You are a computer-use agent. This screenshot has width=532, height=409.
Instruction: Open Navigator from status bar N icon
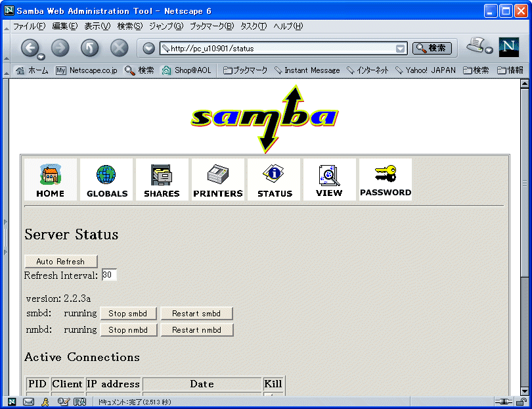(x=12, y=402)
